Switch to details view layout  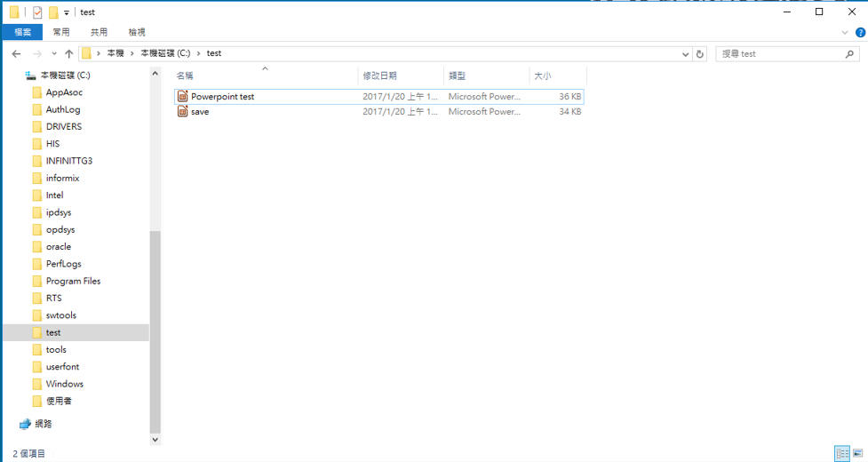click(x=841, y=453)
